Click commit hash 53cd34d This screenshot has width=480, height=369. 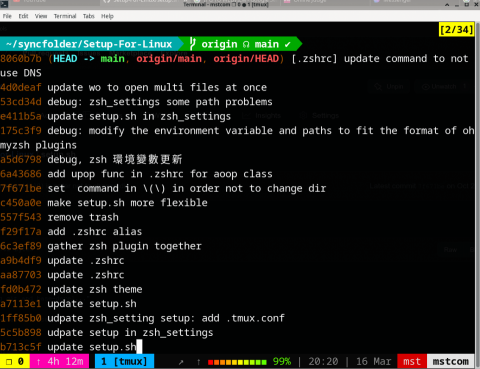tap(21, 102)
